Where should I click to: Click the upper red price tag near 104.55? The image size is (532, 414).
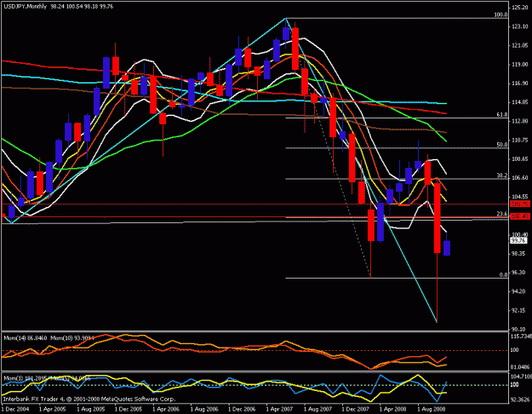(520, 204)
